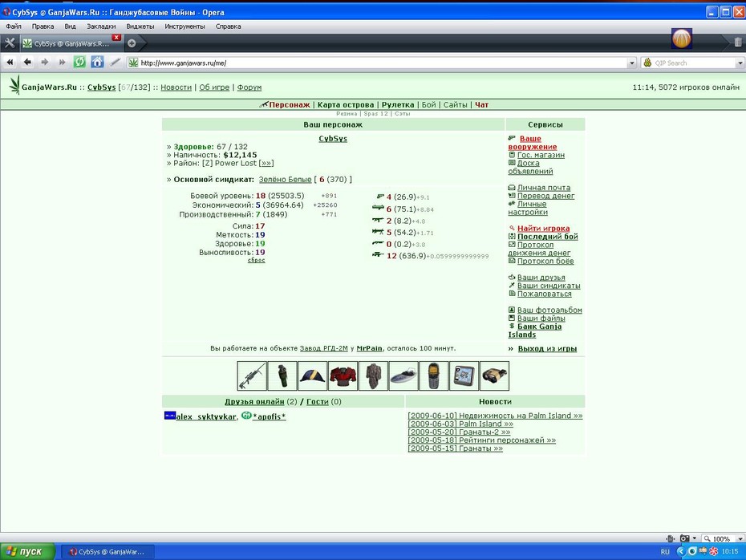Click Opera fast forward button
746x560 pixels.
[x=62, y=62]
